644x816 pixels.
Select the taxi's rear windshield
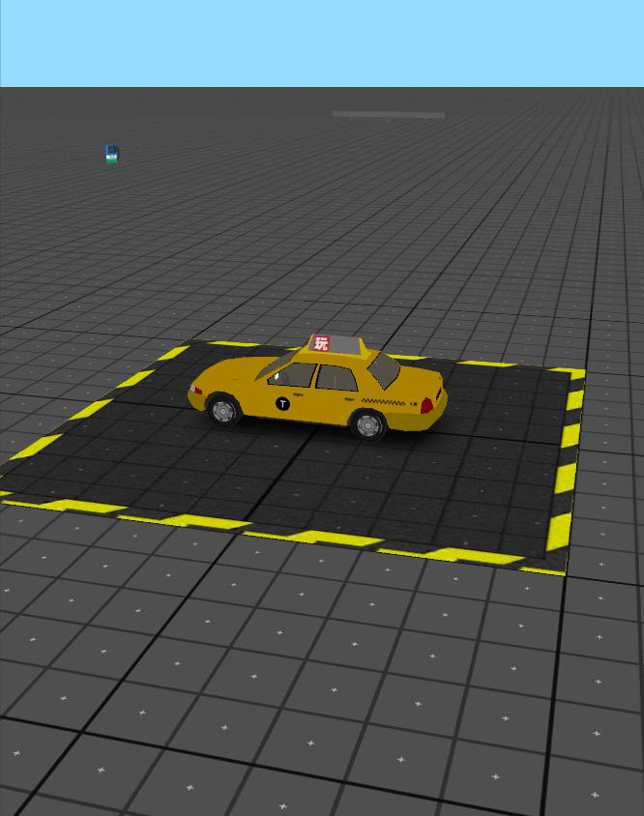coord(384,369)
